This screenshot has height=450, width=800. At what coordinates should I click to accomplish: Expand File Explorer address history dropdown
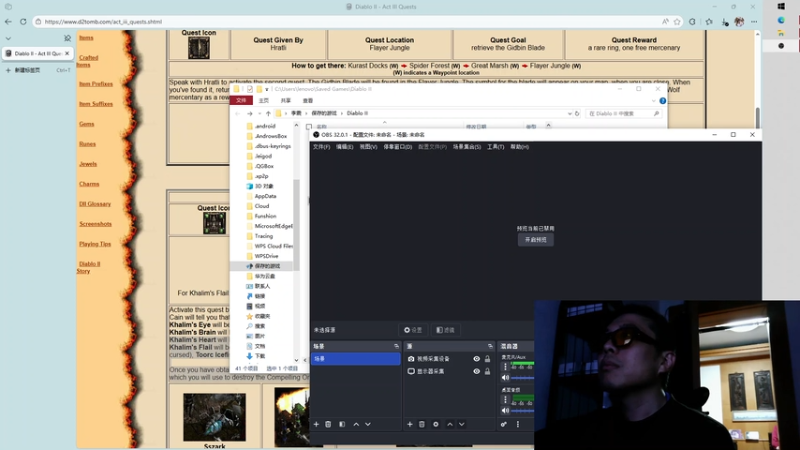pos(569,113)
